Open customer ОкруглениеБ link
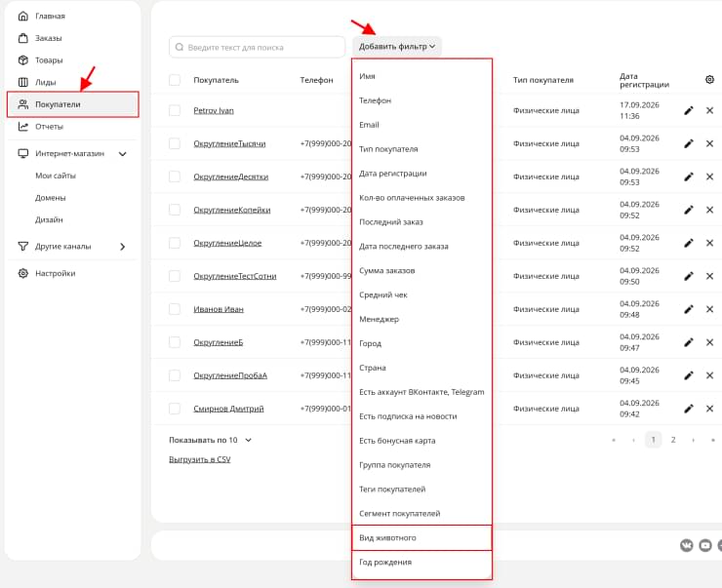The width and height of the screenshot is (722, 588). (219, 342)
